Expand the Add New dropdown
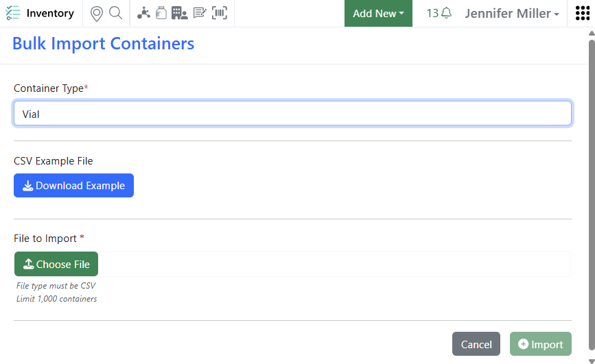The image size is (595, 364). click(x=378, y=14)
